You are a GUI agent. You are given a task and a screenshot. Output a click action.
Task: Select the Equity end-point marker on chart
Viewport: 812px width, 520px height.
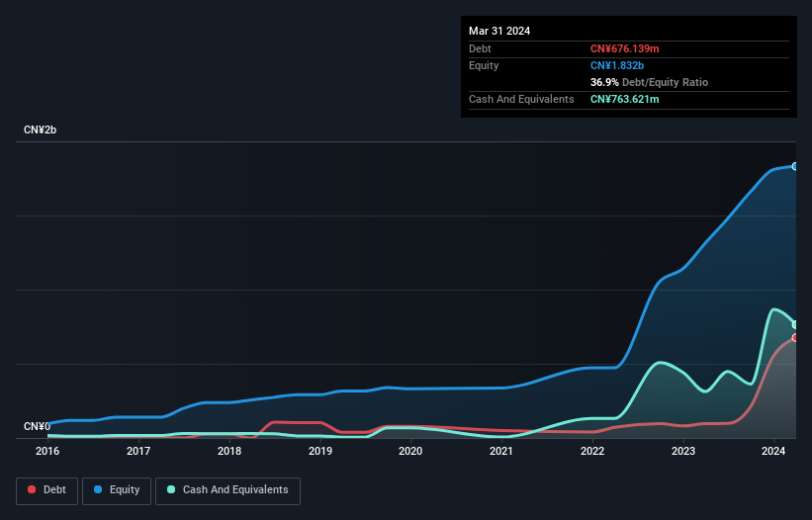pos(795,166)
